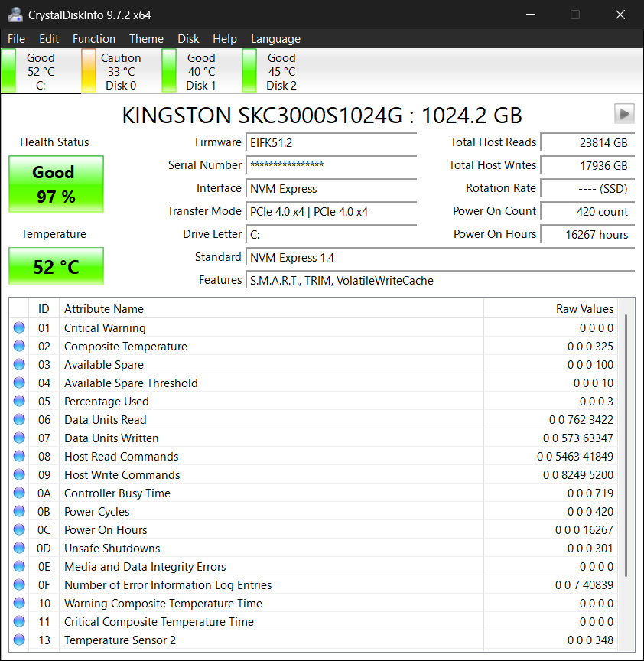
Task: Click status orb for Controller Busy Time
Action: click(19, 493)
